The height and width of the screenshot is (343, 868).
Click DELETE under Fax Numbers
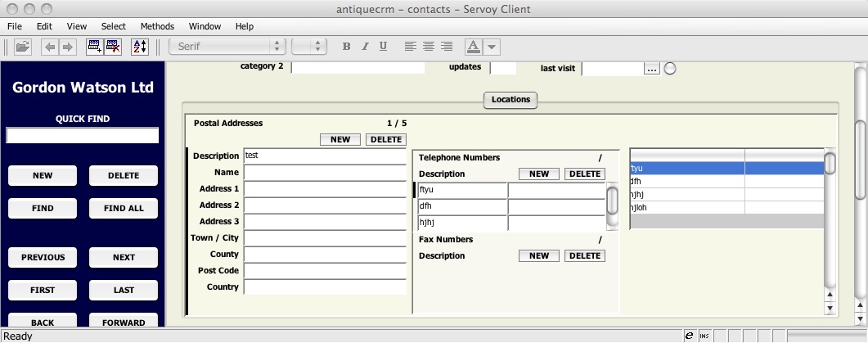pos(585,256)
